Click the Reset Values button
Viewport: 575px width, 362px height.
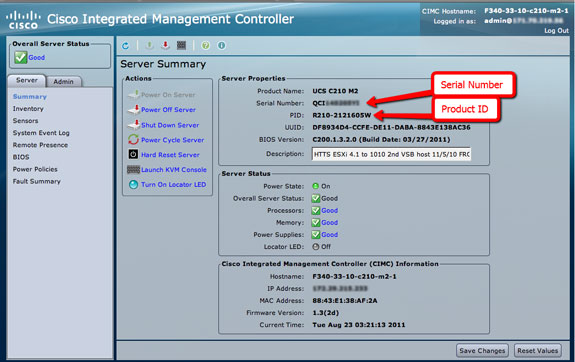coord(538,351)
